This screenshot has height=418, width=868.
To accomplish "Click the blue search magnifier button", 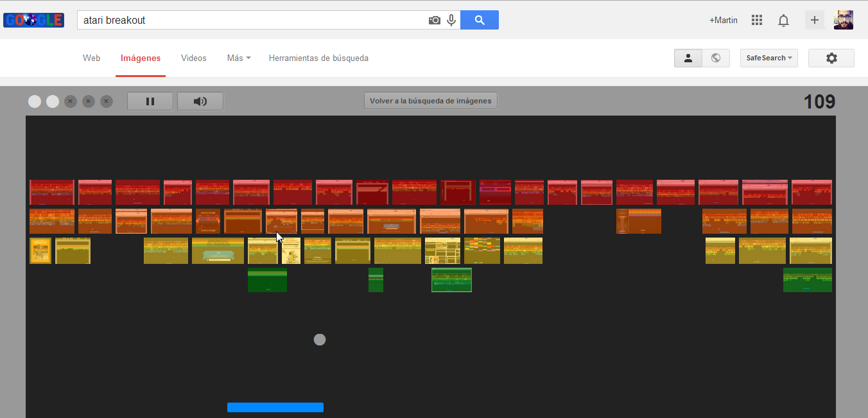I will click(480, 20).
